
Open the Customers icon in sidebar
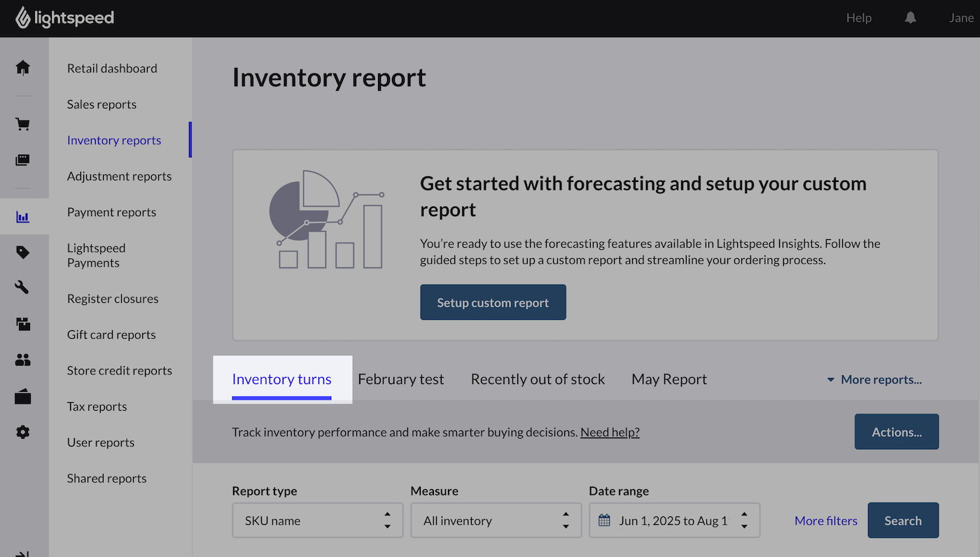pyautogui.click(x=22, y=359)
